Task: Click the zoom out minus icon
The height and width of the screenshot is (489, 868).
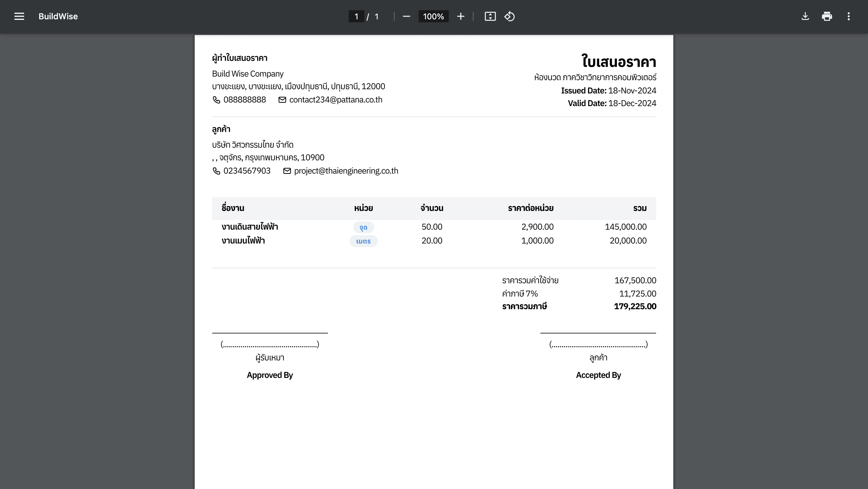Action: 406,16
